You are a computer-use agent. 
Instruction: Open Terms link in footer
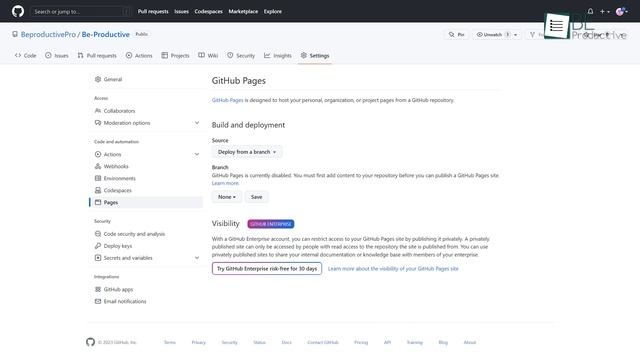click(x=170, y=342)
